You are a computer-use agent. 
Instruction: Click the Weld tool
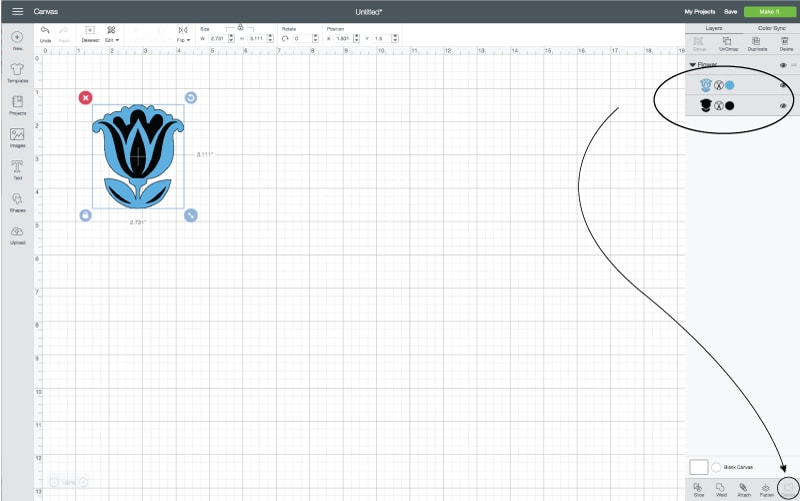[x=720, y=488]
